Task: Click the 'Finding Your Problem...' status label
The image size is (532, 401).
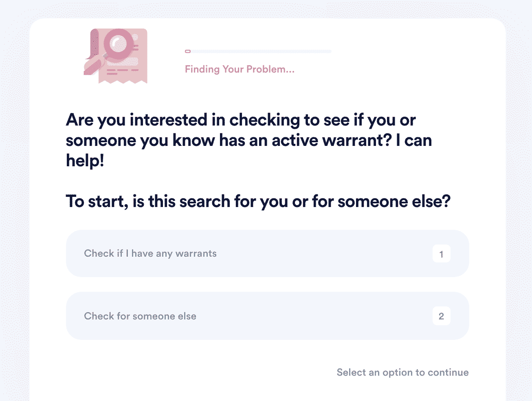Action: 240,69
